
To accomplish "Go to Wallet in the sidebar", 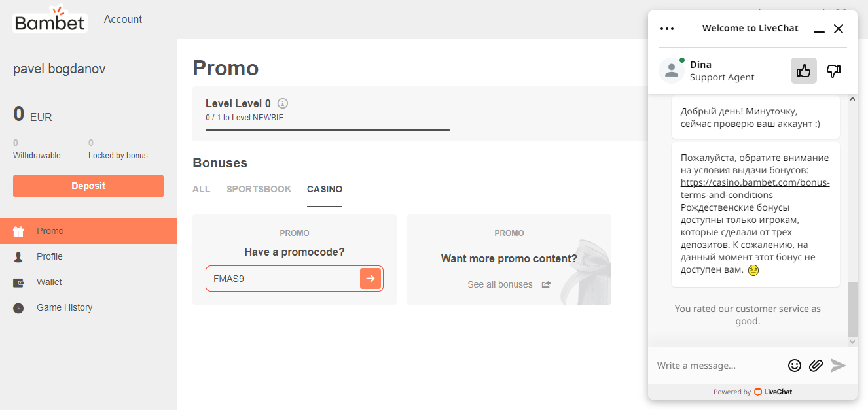I will point(49,282).
